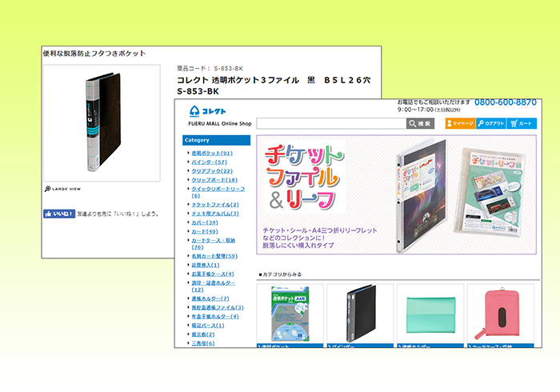Screen dimensions: 560x392
Task: Select the 透明ポケット category thumbnail
Action: 290,314
